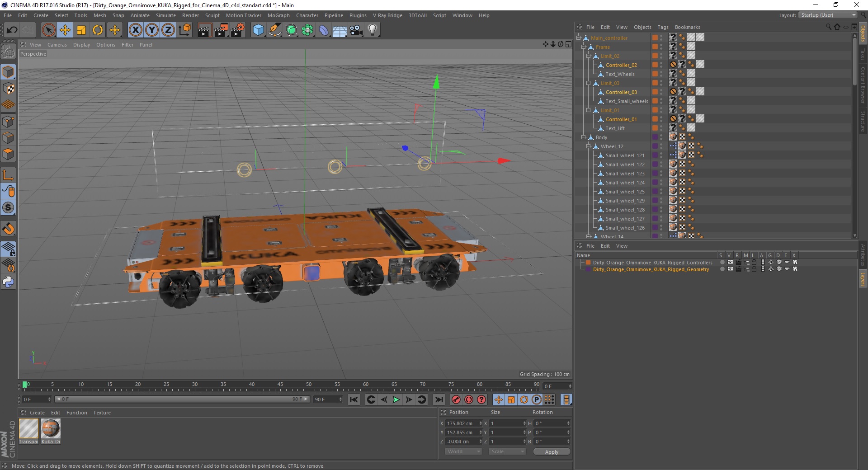Add a Floor environment object
This screenshot has height=470, width=868.
pyautogui.click(x=340, y=30)
